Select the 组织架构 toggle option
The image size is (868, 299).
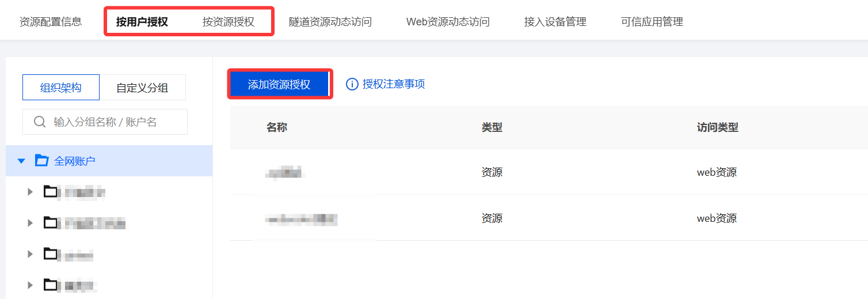pyautogui.click(x=61, y=88)
